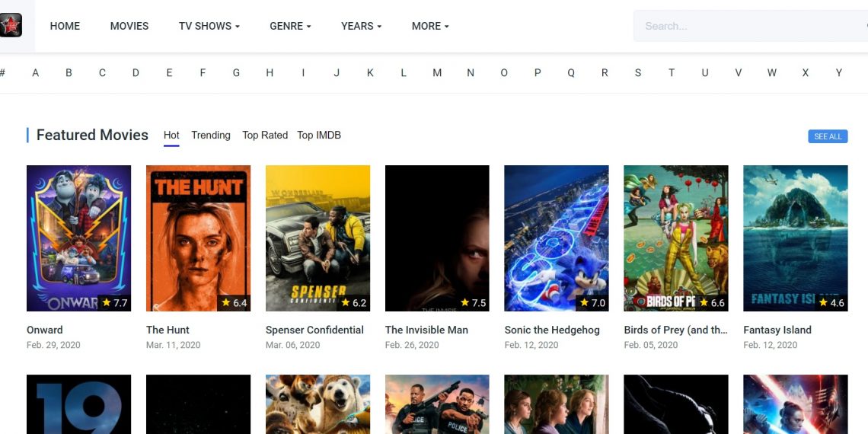Open the police duo movie poster
This screenshot has width=868, height=434.
pos(437,404)
